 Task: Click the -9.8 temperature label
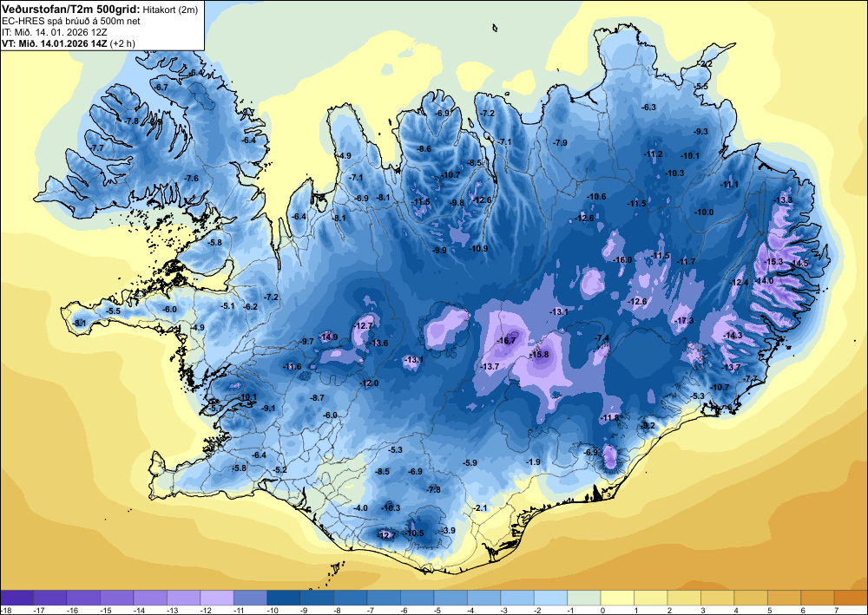[457, 203]
